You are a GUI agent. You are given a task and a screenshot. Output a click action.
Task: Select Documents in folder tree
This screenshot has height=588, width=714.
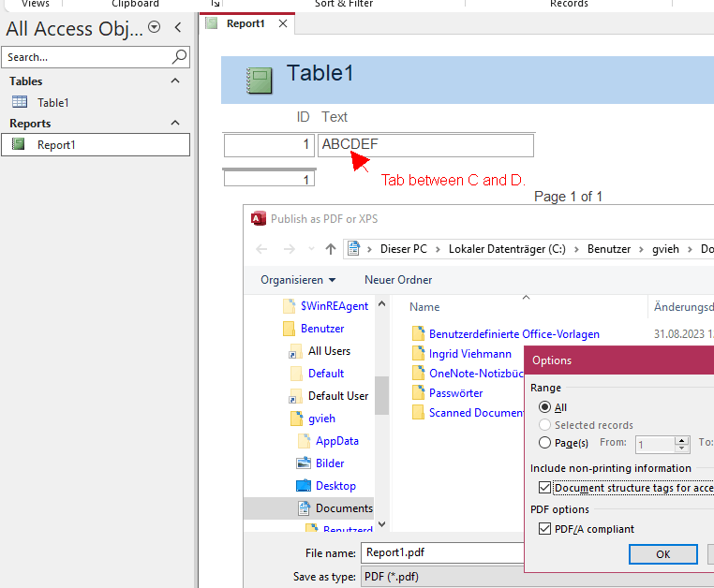click(308, 508)
